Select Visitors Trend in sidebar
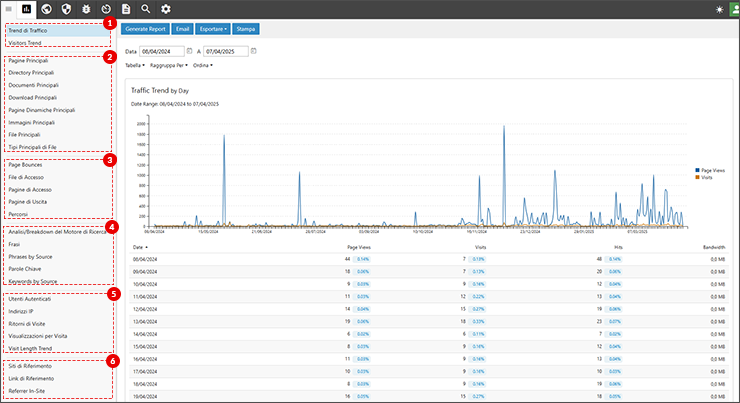740x403 pixels. coord(25,42)
